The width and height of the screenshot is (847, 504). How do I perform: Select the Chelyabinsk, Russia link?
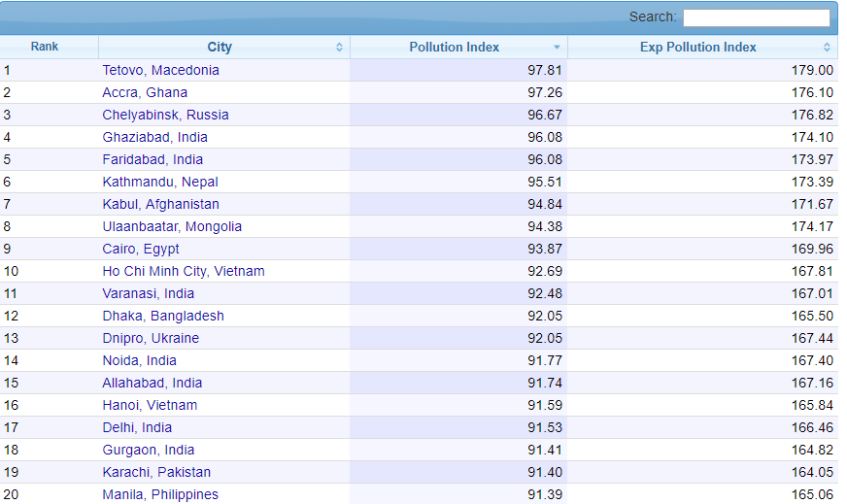[x=165, y=115]
